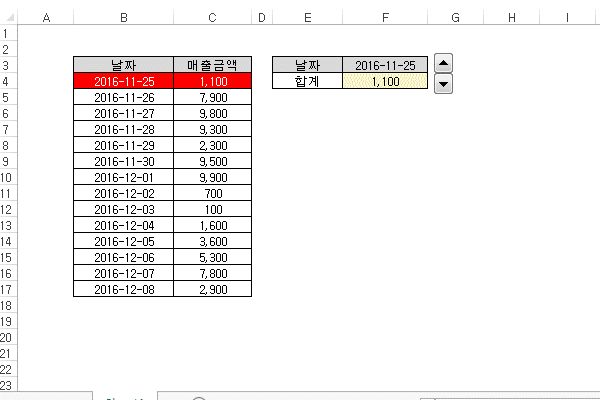Select cell with amount 9,800
This screenshot has width=600, height=400.
(x=212, y=113)
